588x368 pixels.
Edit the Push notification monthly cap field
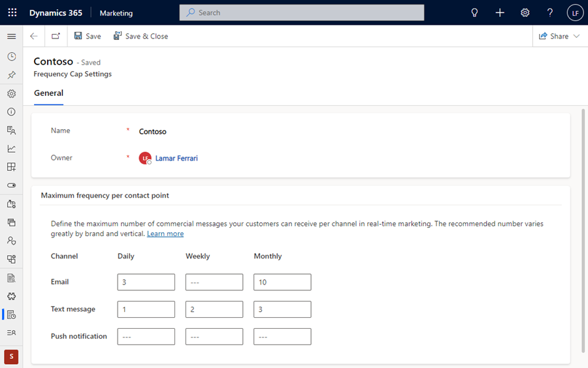(282, 337)
